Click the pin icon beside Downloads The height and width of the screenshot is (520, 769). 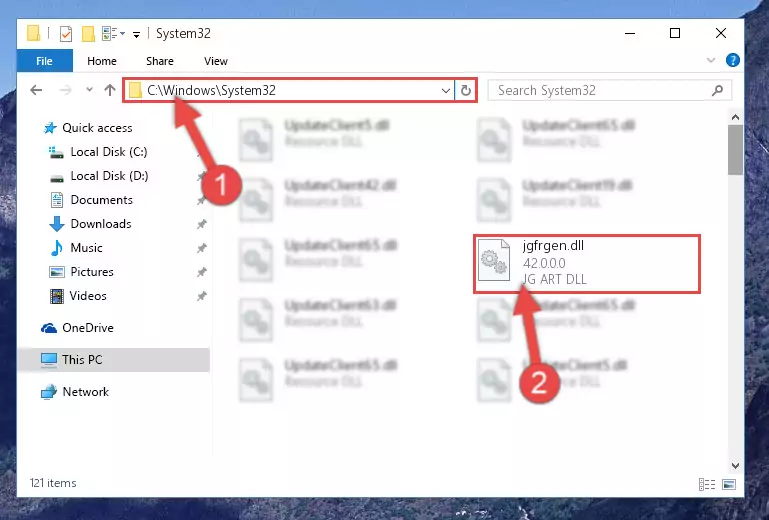click(202, 224)
